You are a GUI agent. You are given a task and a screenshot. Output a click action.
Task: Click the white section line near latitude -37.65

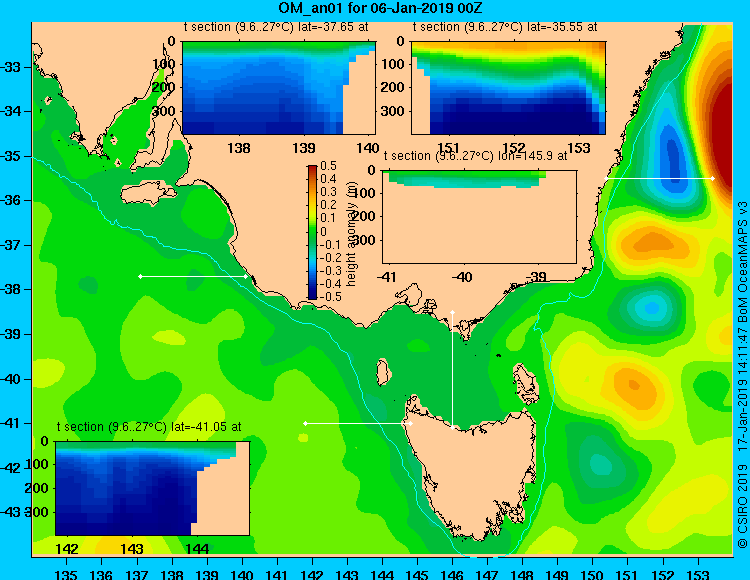click(193, 276)
